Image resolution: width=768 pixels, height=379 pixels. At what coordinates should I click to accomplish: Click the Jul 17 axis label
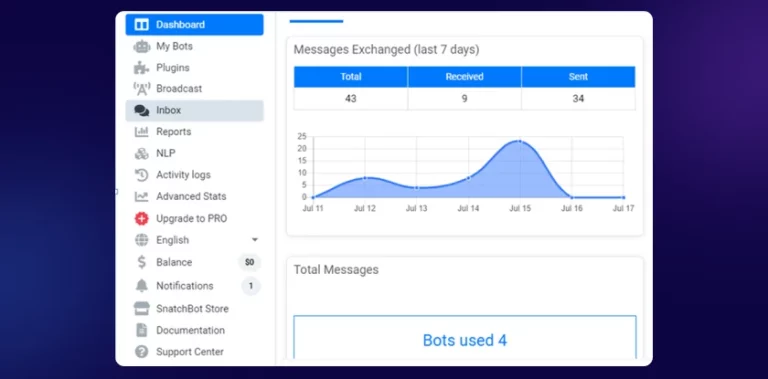pos(624,209)
